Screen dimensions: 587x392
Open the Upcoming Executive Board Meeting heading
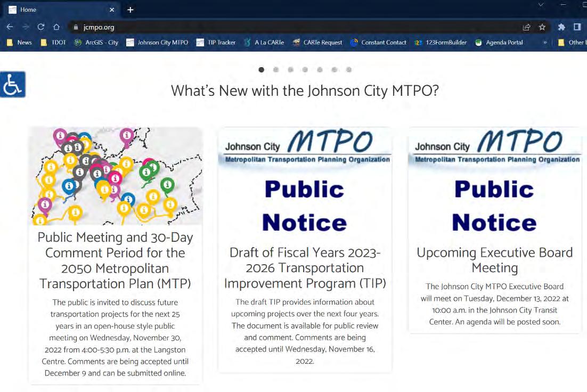click(x=495, y=260)
